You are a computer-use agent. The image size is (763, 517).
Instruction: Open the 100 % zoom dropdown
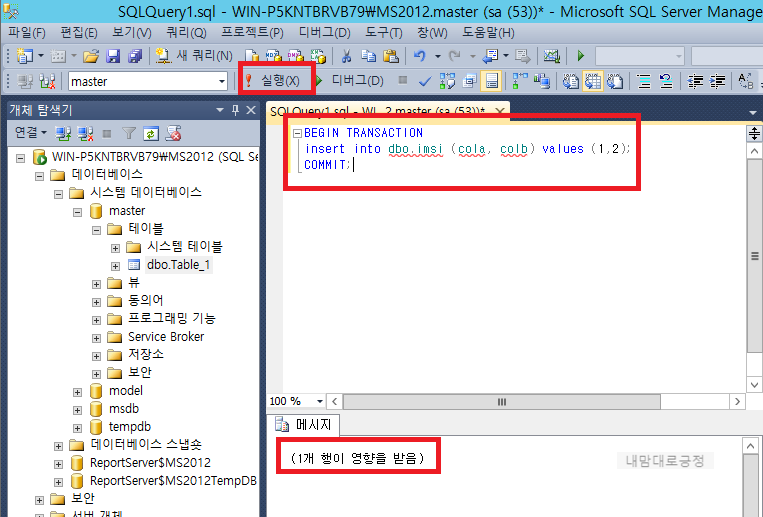coord(320,402)
